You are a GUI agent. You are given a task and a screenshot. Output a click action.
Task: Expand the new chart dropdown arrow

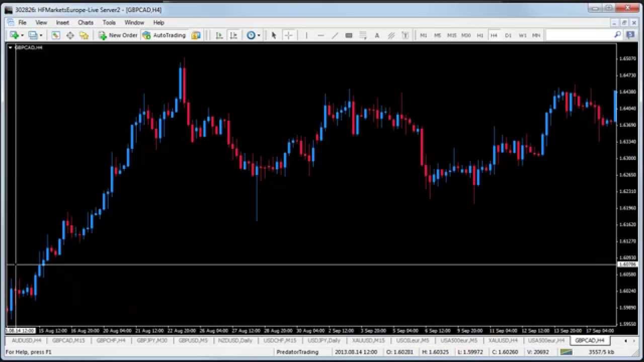pos(23,35)
